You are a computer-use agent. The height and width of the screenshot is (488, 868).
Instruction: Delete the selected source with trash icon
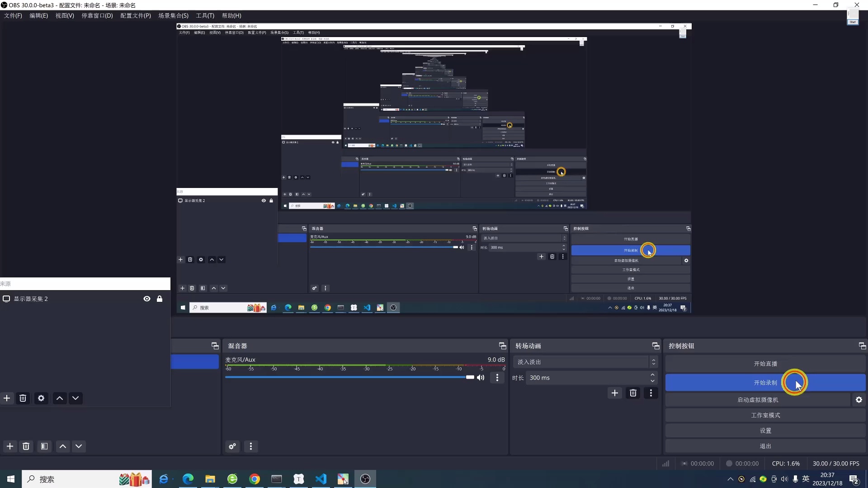click(23, 398)
